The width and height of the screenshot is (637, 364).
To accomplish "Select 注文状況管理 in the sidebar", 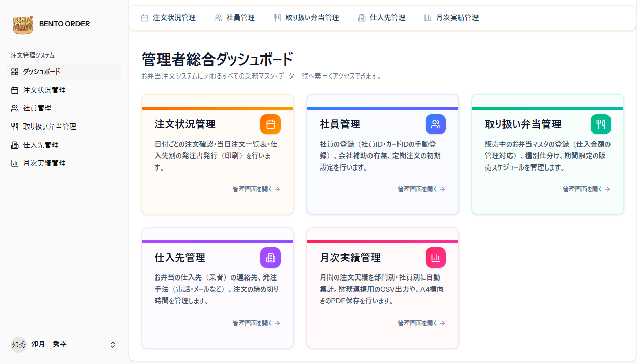I will point(64,90).
